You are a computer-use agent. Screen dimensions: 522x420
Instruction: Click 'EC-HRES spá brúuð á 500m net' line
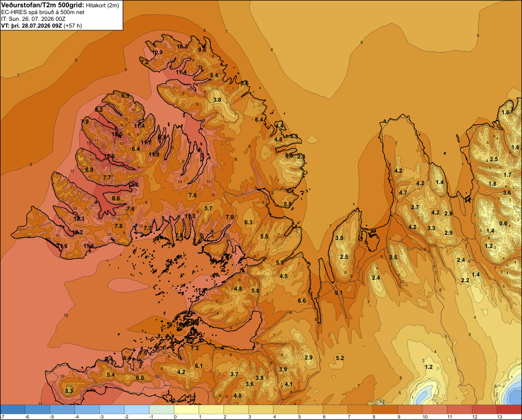pos(43,12)
